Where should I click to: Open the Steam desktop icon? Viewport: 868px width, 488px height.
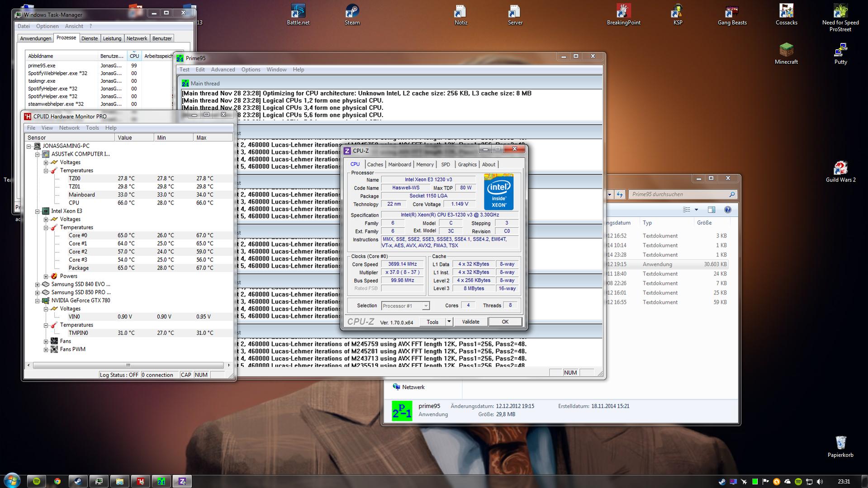tap(352, 12)
